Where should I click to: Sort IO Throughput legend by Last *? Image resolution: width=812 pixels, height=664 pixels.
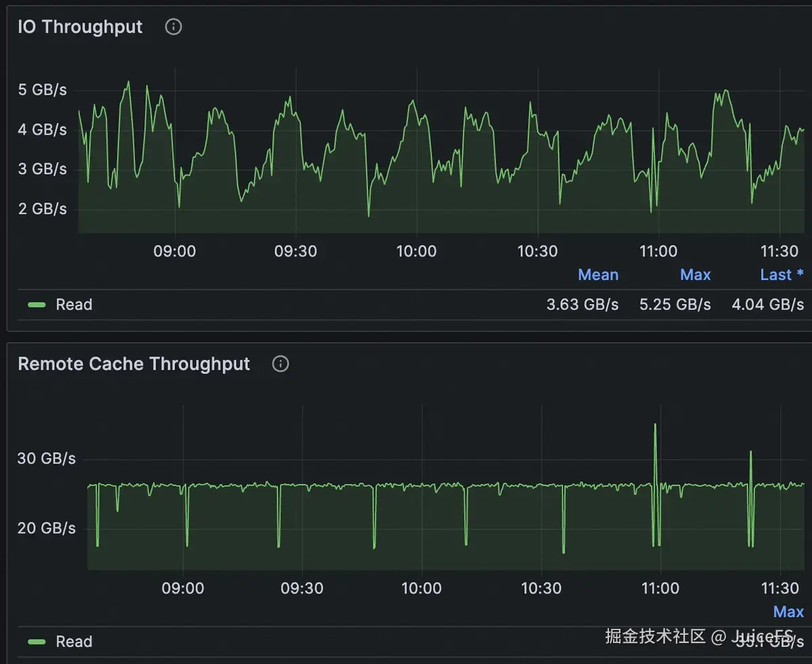[x=782, y=275]
